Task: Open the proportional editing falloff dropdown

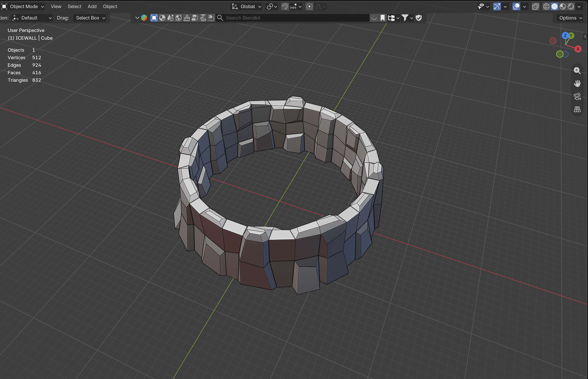Action: 321,6
